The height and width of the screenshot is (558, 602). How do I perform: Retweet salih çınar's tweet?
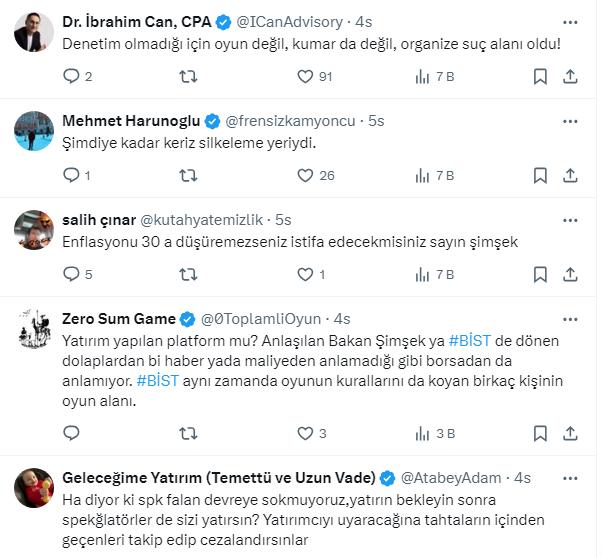point(187,273)
